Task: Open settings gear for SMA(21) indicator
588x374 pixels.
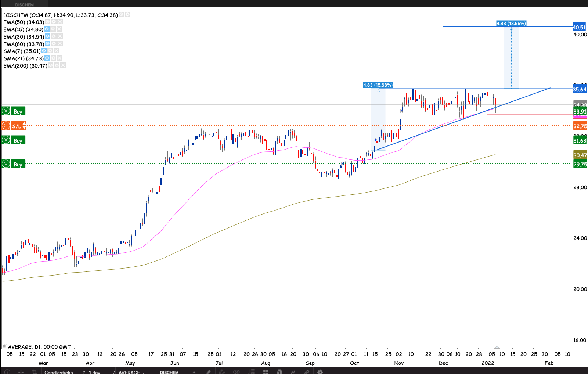Action: pos(53,58)
